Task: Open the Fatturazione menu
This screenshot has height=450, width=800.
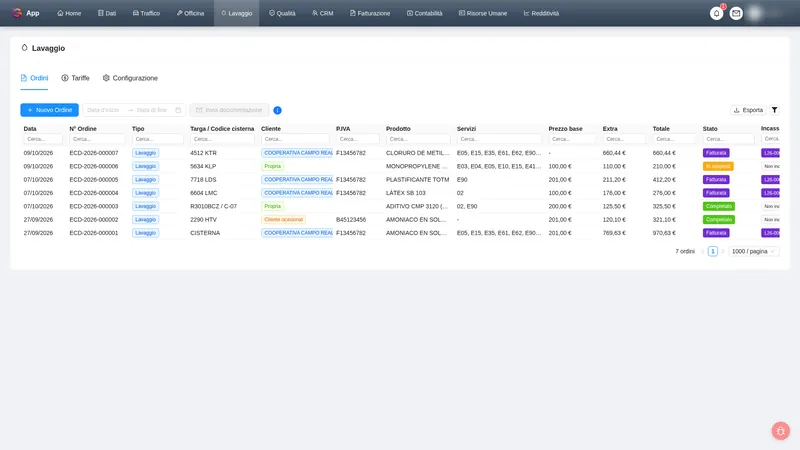Action: point(370,13)
